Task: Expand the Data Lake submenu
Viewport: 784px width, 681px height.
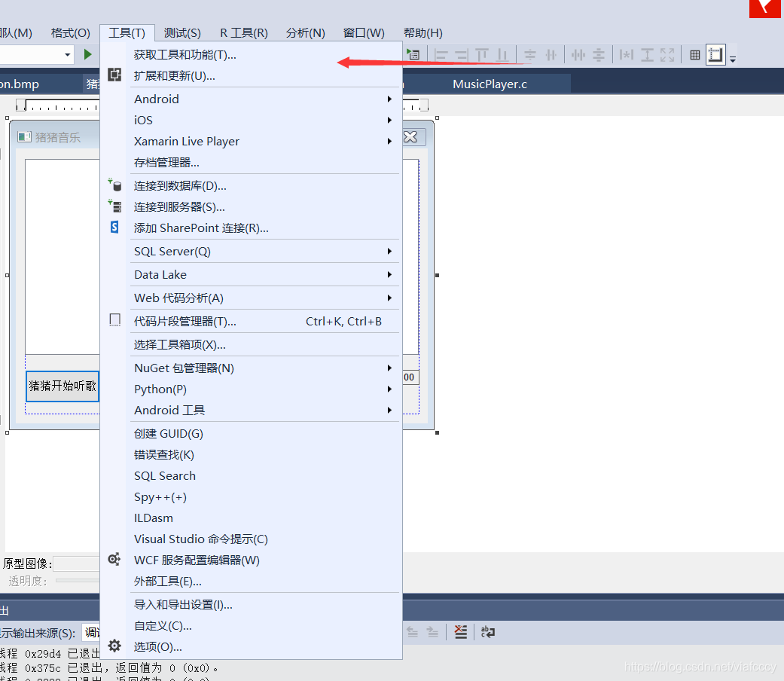Action: (x=389, y=274)
